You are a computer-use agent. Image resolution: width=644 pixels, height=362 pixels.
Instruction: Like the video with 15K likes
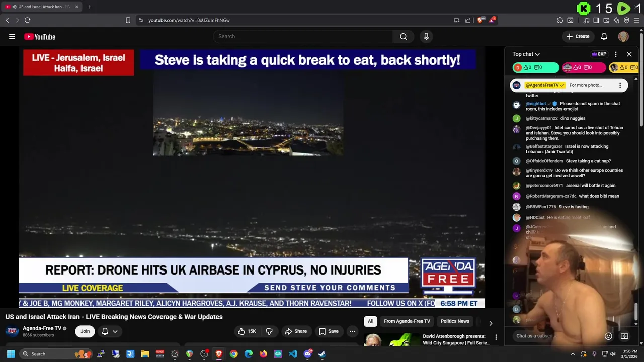coord(247,331)
